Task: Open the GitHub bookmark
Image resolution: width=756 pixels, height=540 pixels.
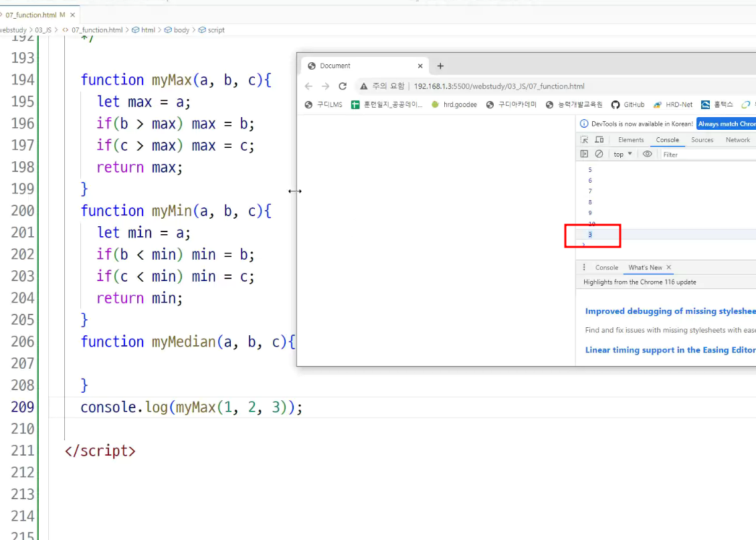Action: (628, 104)
